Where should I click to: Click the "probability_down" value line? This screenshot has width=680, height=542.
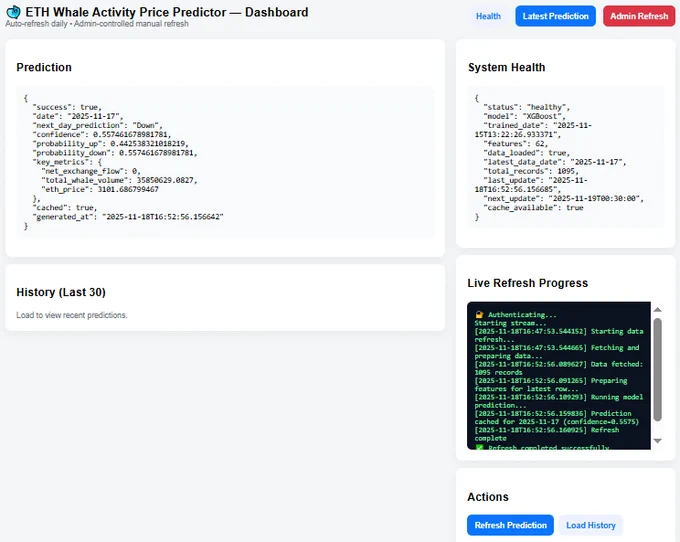(x=114, y=153)
